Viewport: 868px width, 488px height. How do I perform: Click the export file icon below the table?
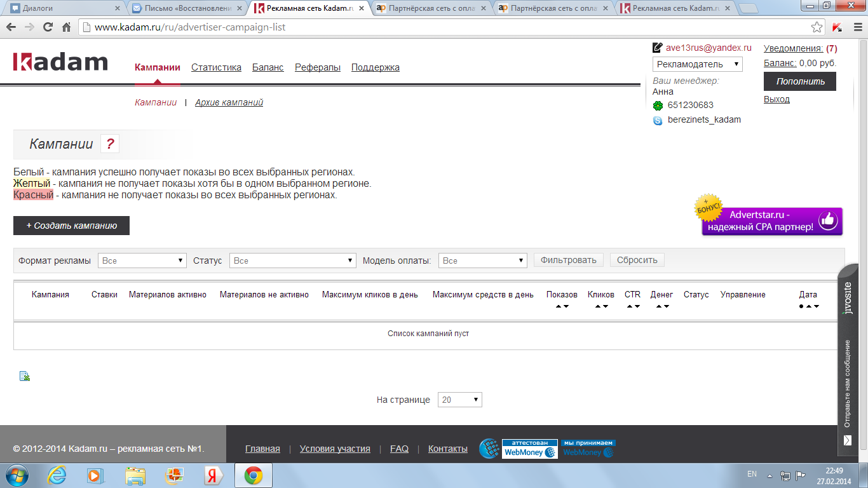pos(25,376)
